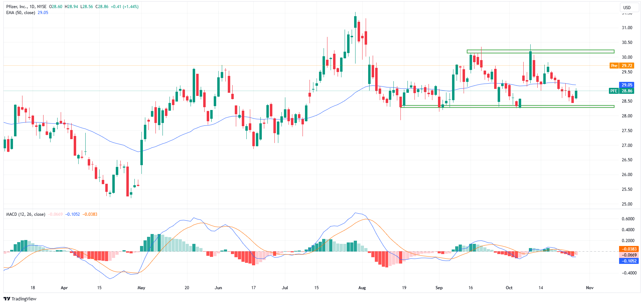
Task: Click the TradingView logo
Action: pyautogui.click(x=20, y=299)
